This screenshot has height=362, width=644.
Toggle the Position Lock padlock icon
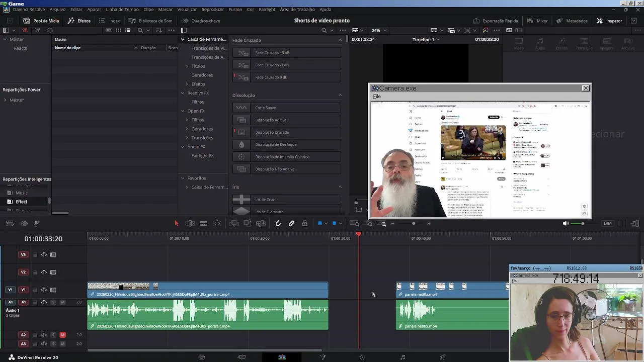pyautogui.click(x=304, y=223)
